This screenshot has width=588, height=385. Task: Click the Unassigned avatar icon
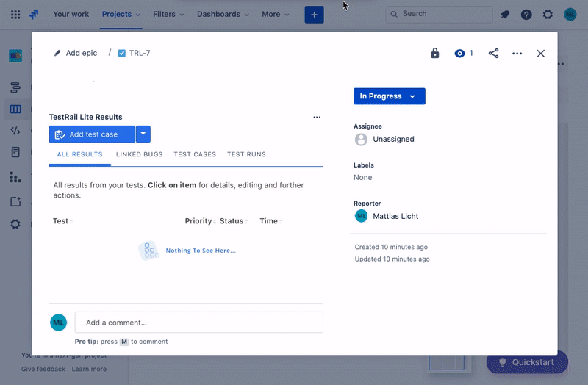coord(361,140)
